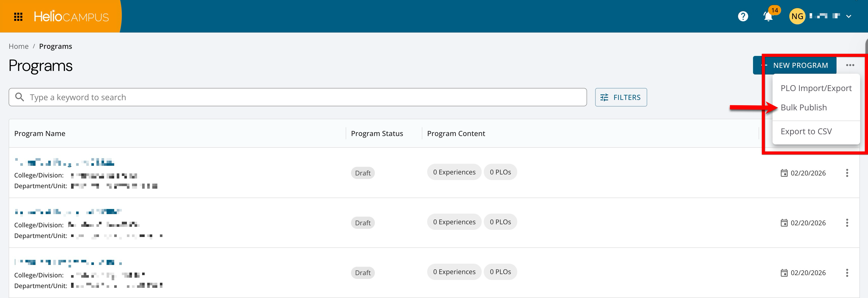
Task: Open the three-dot menu for the first program row
Action: click(847, 173)
